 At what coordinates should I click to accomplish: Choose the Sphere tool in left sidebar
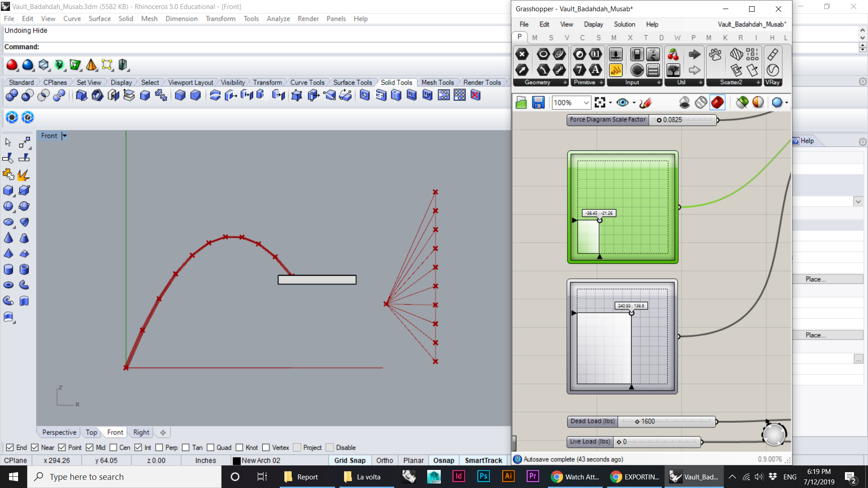[8, 206]
